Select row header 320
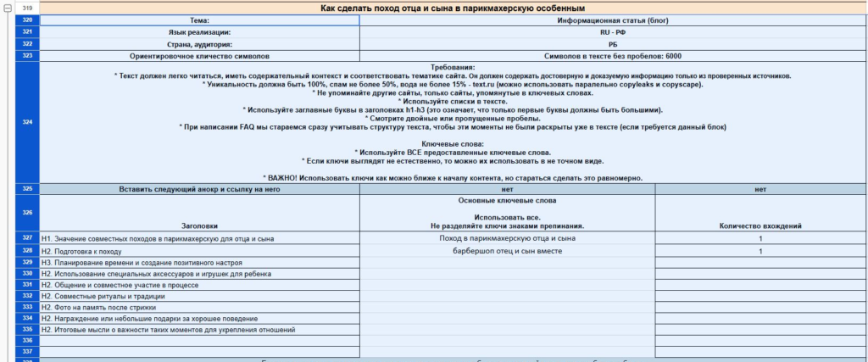This screenshot has height=362, width=868. [x=27, y=20]
